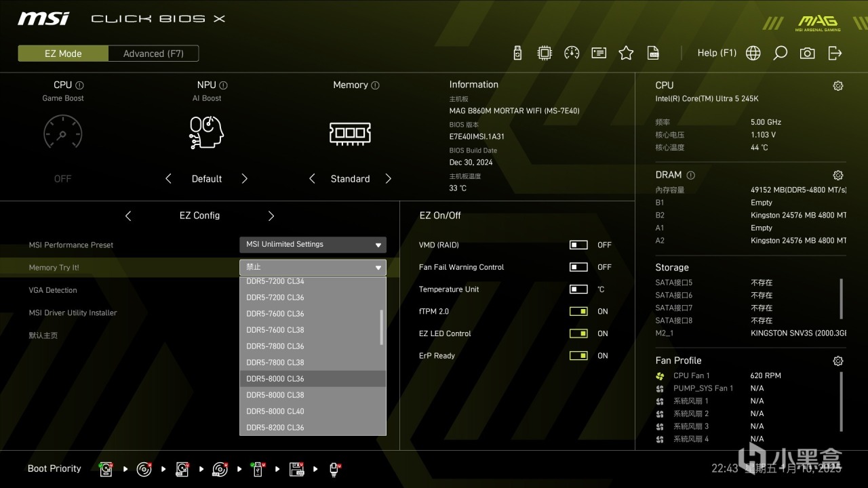Open the search magnifier icon

point(781,53)
